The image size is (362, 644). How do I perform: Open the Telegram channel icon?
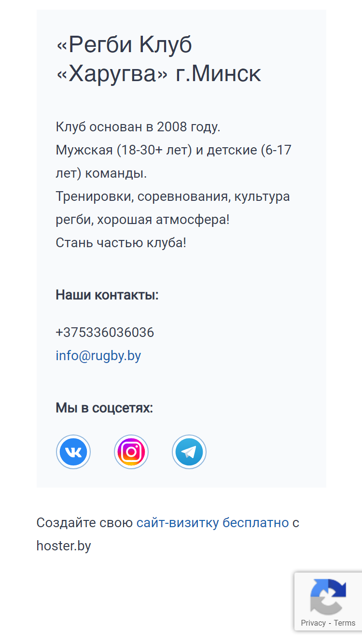tap(189, 452)
